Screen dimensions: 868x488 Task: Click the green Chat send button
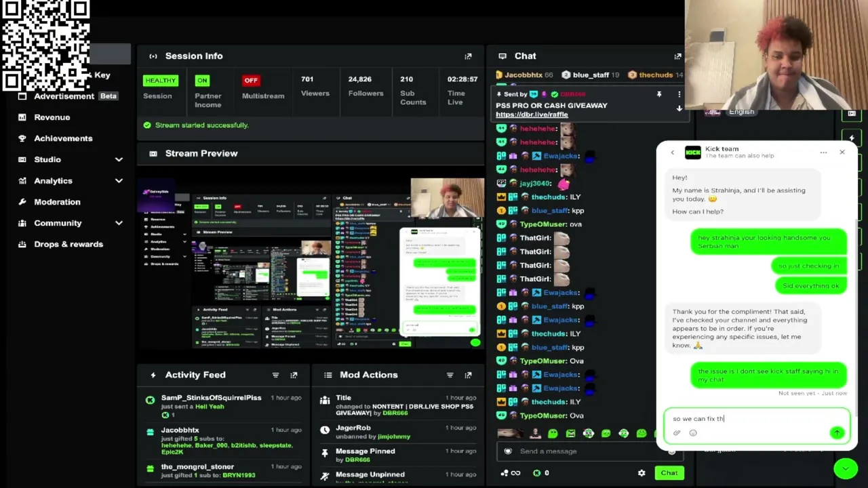pos(669,473)
